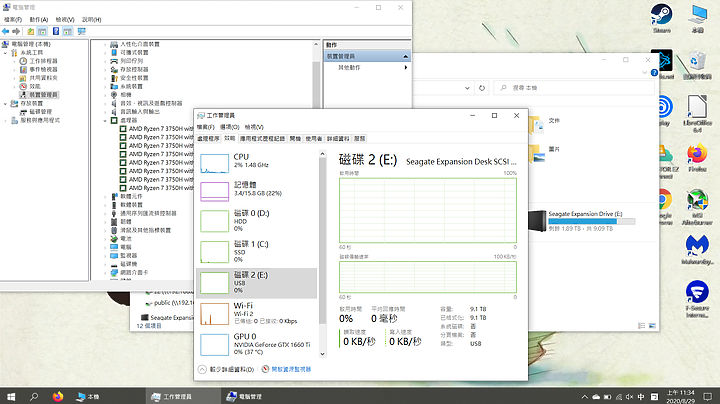The height and width of the screenshot is (404, 720).
Task: Click the blue help icon in Computer Management toolbar
Action: click(x=56, y=31)
